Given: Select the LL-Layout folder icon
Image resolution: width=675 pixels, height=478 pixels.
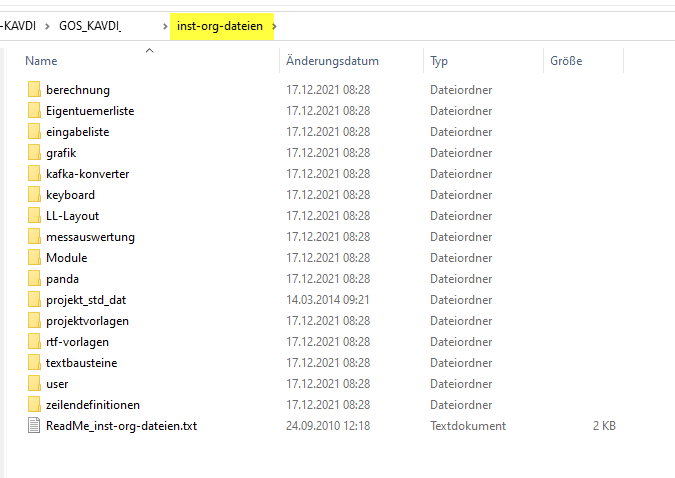Looking at the screenshot, I should point(34,216).
